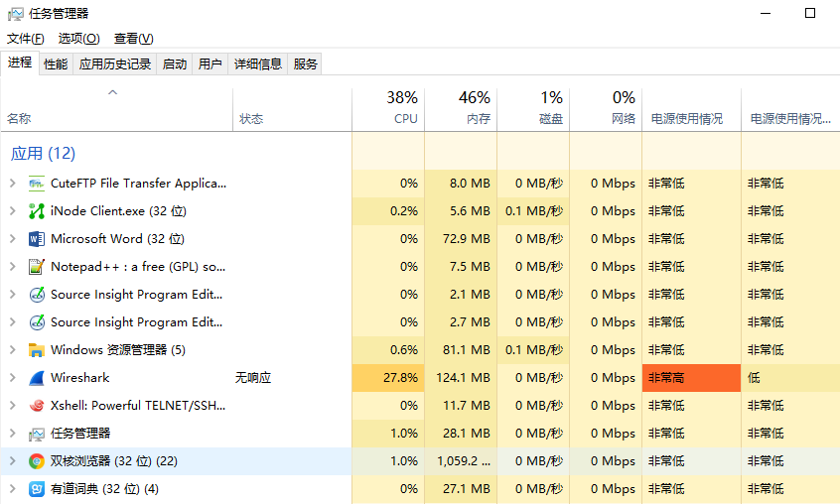
Task: Select the 进程 tab
Action: pyautogui.click(x=20, y=63)
